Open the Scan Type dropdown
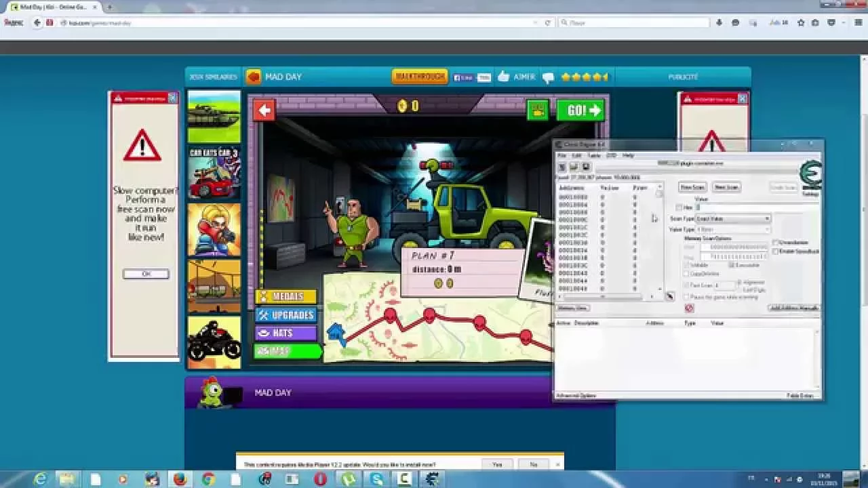This screenshot has height=488, width=868. point(733,219)
